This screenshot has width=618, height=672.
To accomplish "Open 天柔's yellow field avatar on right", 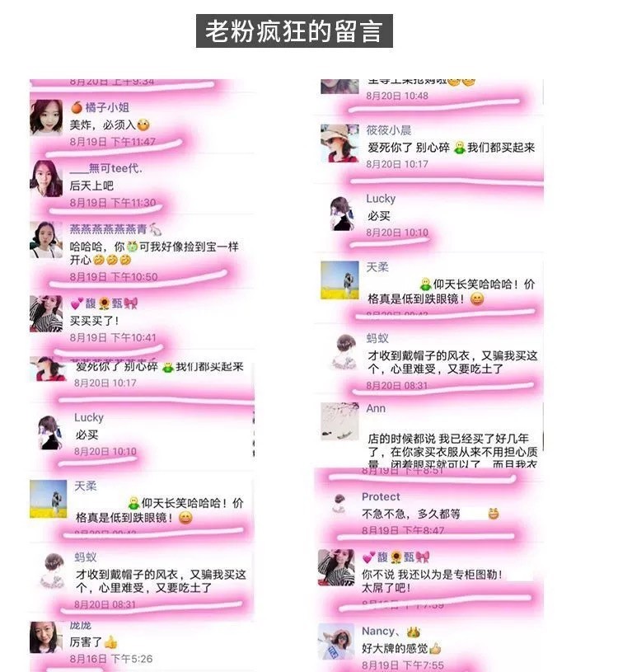I will tap(339, 280).
